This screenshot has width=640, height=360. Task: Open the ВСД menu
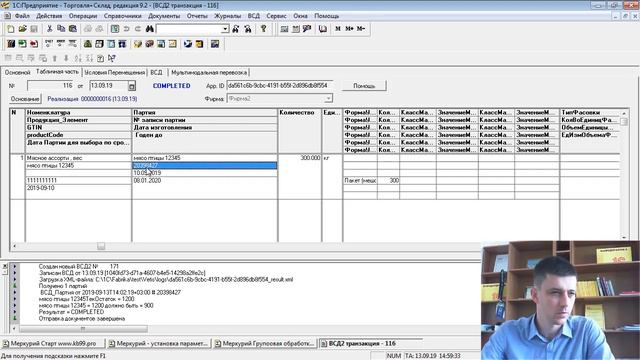click(253, 16)
